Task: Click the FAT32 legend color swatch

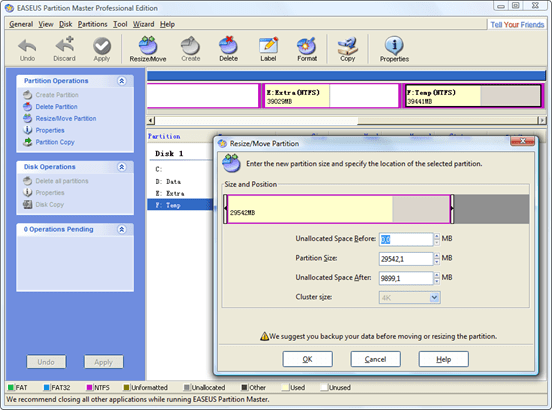Action: [x=46, y=387]
